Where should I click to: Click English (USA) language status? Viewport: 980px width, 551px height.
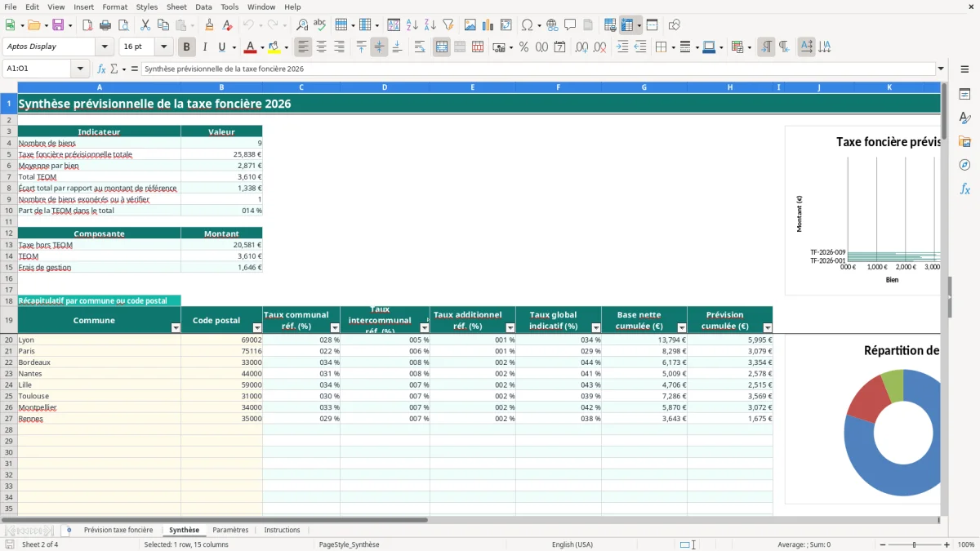pos(572,544)
